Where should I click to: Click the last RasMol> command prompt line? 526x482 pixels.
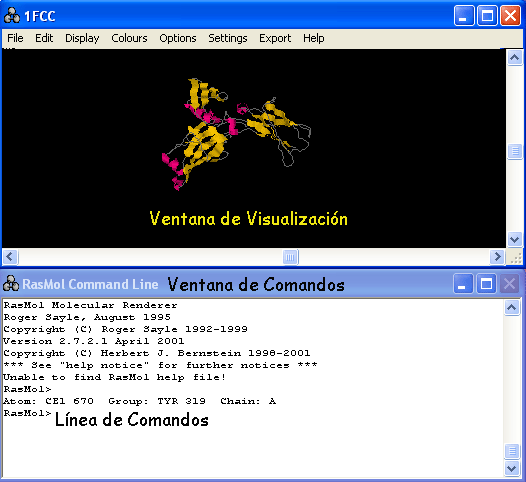point(28,413)
